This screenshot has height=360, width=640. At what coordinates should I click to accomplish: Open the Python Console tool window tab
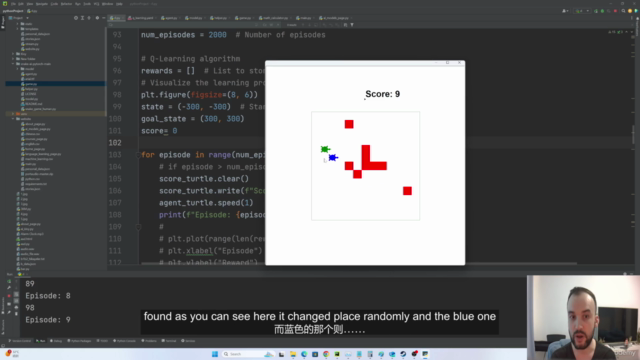pos(124,341)
